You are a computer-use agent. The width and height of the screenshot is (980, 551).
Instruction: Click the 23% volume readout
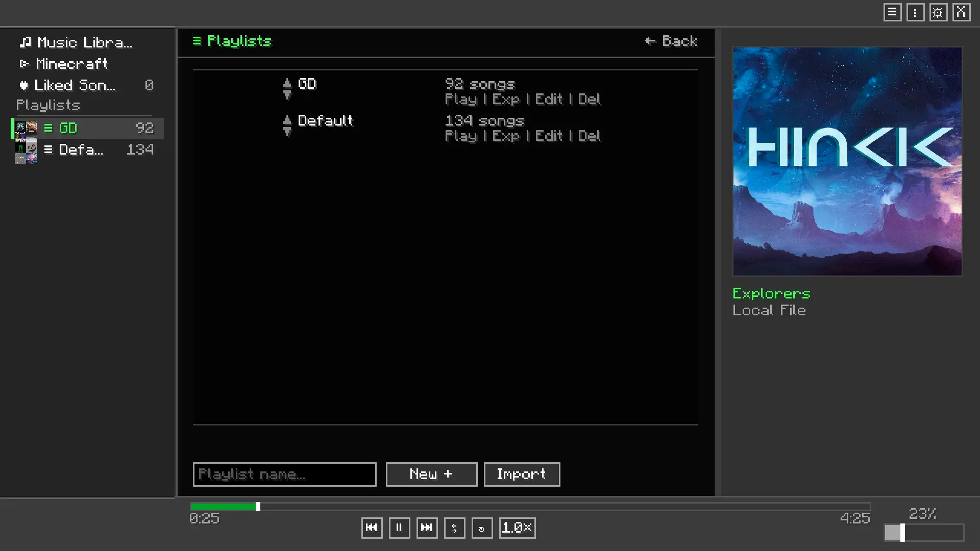pyautogui.click(x=922, y=514)
